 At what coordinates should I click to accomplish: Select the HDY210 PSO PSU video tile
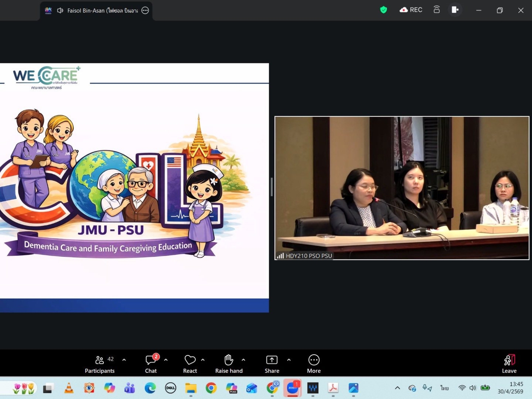[x=402, y=188]
